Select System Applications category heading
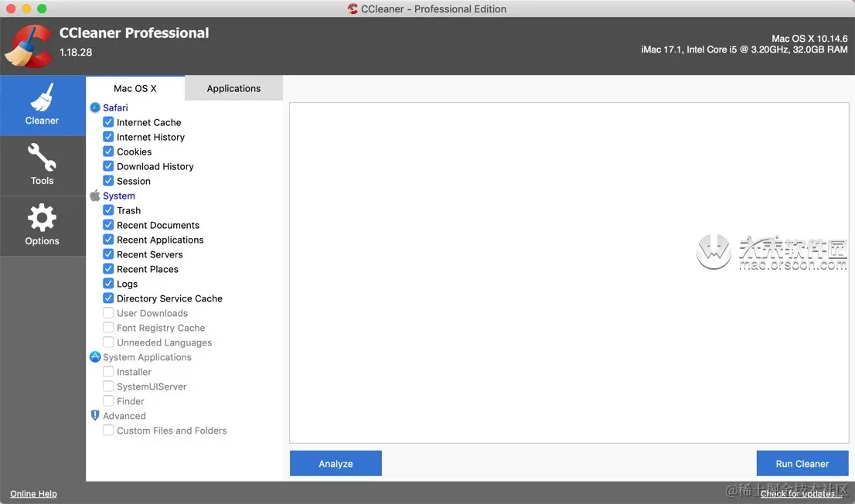Screen dimensions: 855x504 tap(147, 357)
